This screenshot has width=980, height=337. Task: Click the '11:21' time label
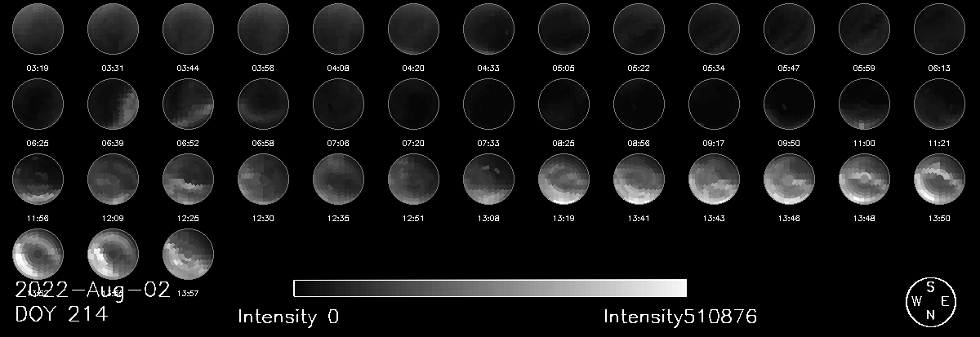(939, 144)
